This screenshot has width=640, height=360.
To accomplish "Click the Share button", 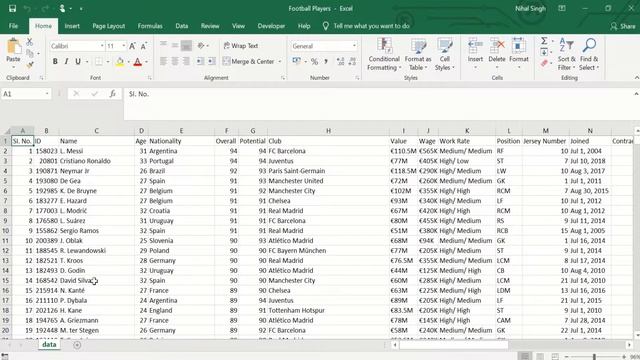I will tap(623, 26).
